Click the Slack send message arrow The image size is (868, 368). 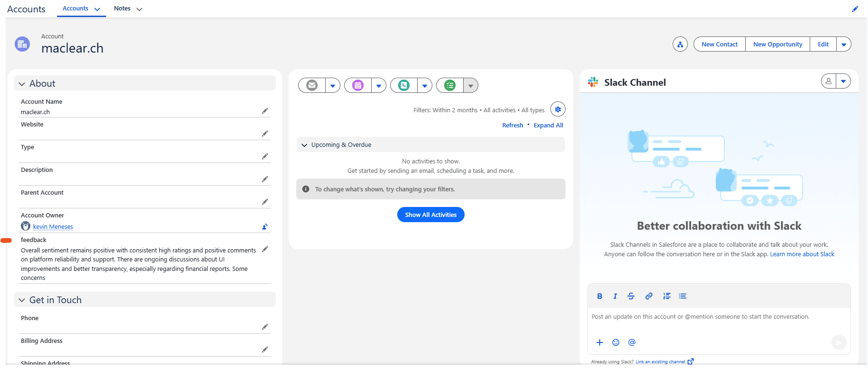point(839,342)
